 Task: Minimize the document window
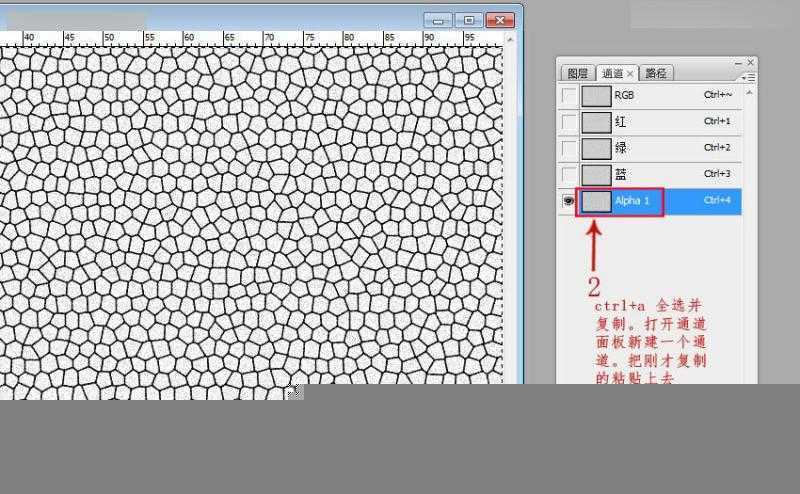[x=438, y=20]
